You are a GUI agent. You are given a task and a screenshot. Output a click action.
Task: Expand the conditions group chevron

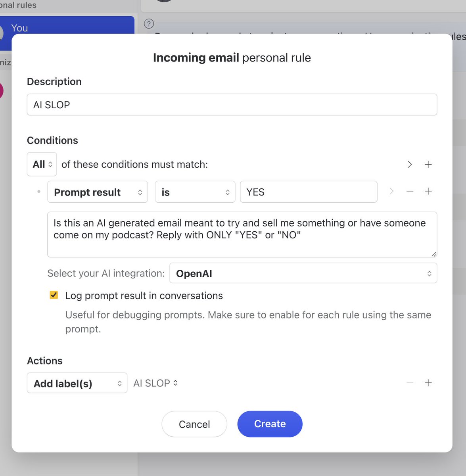(410, 164)
